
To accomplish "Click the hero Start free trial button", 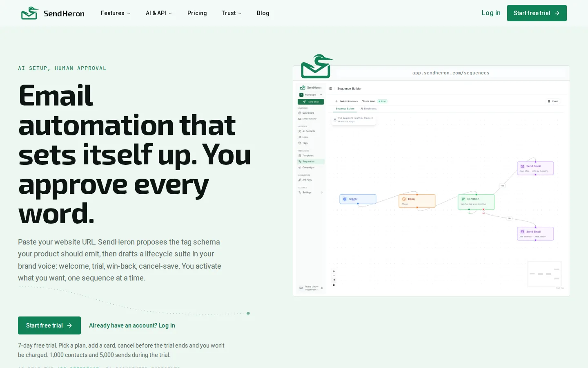I will click(49, 325).
